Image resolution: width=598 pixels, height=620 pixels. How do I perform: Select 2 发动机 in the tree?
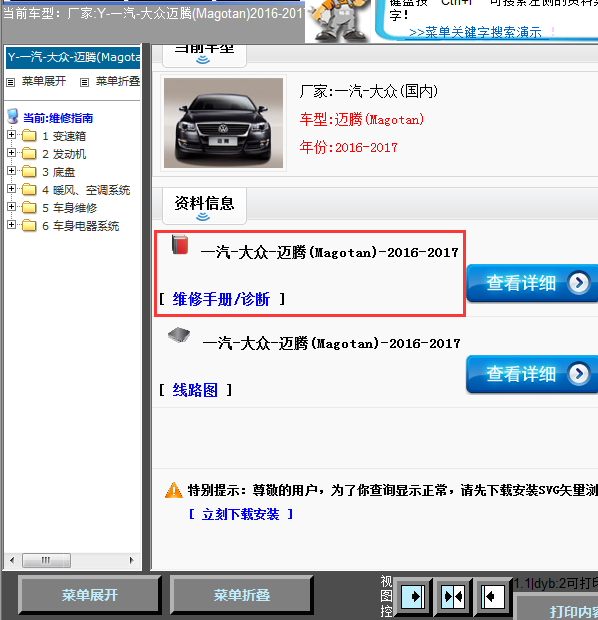64,154
